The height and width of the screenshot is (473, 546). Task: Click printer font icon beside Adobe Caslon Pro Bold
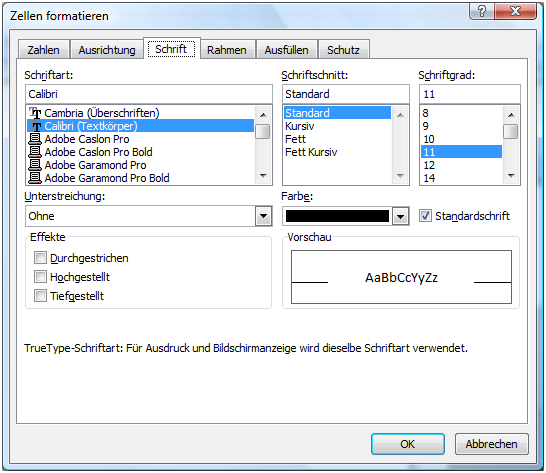pos(35,152)
